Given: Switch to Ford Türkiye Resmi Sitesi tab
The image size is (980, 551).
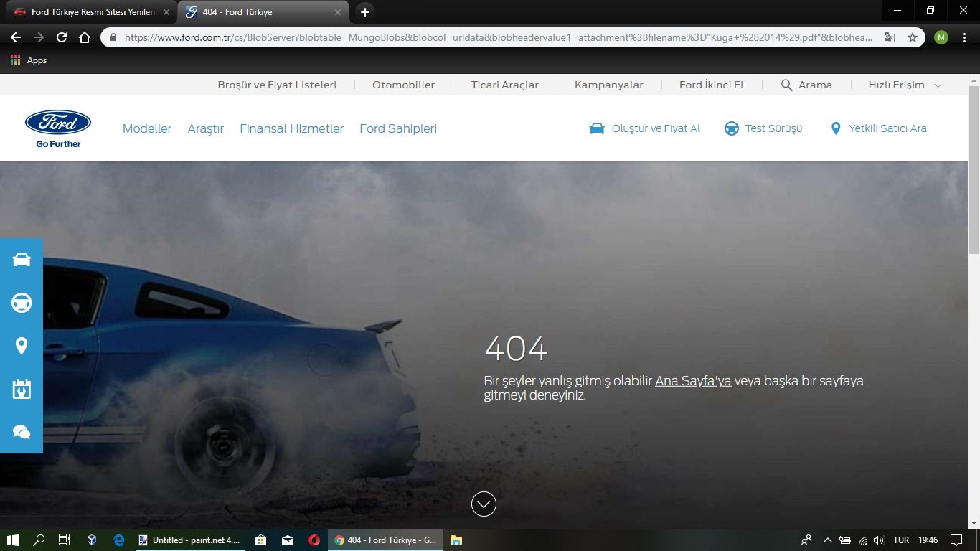Looking at the screenshot, I should pos(90,12).
